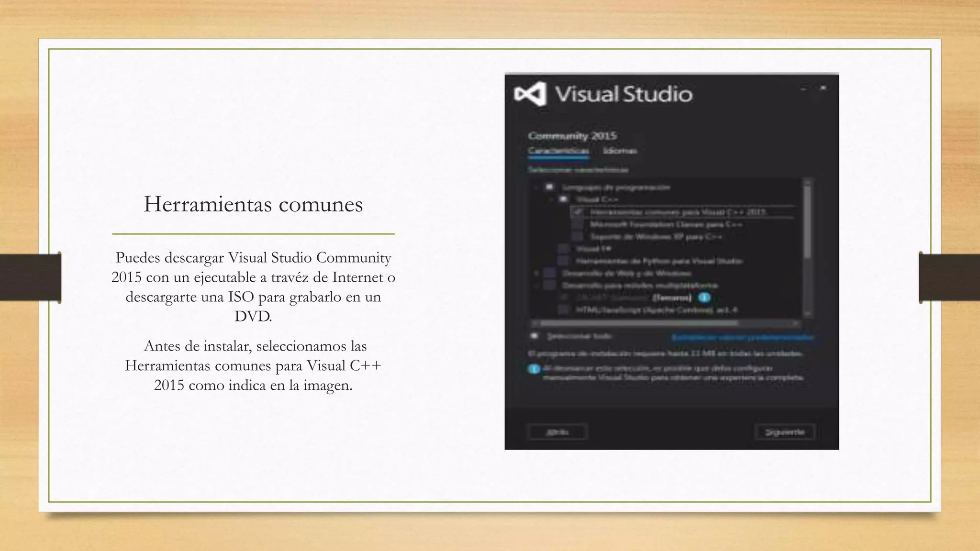Close the Visual Studio installer window
980x551 pixels.
(x=823, y=88)
